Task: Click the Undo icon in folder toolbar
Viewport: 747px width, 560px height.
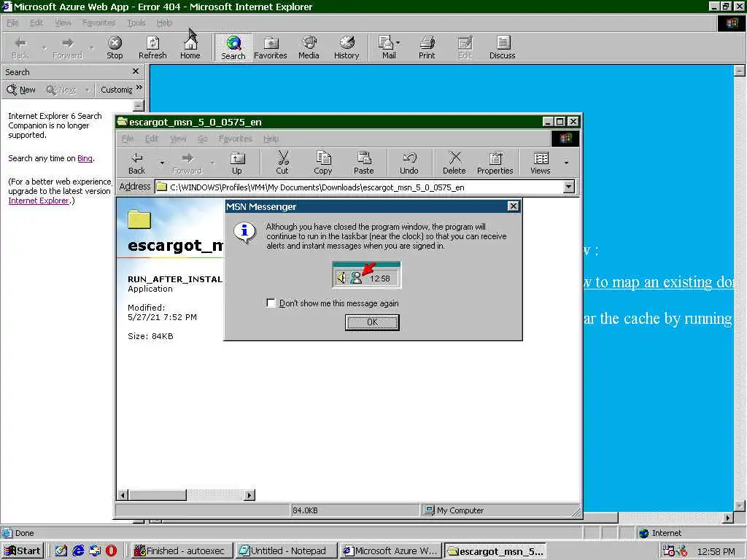Action: pyautogui.click(x=409, y=163)
